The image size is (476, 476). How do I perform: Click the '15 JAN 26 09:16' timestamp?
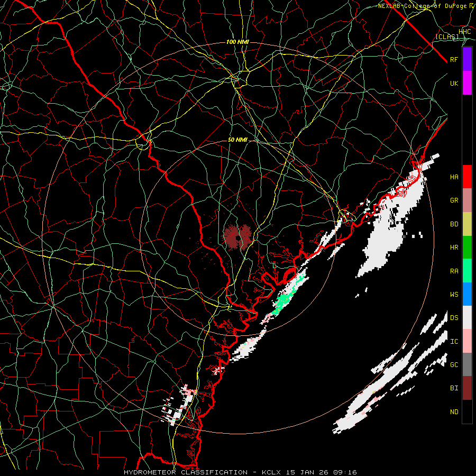(x=321, y=472)
